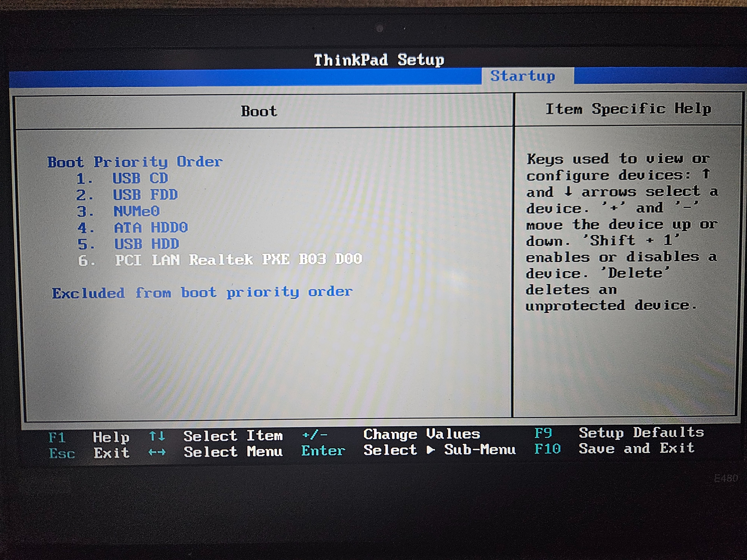The height and width of the screenshot is (560, 747).
Task: Open the Startup tab
Action: point(523,76)
